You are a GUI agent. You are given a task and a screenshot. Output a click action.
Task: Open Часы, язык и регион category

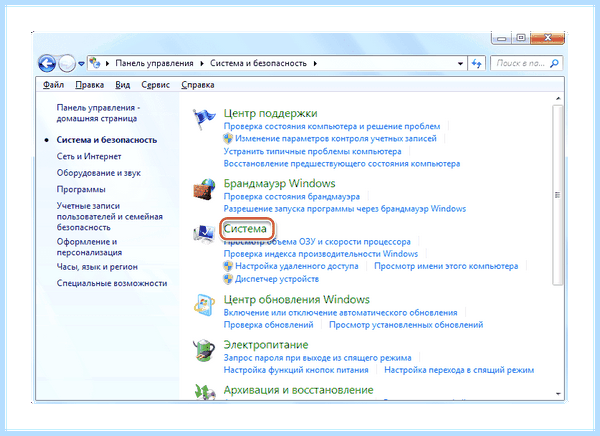[97, 267]
